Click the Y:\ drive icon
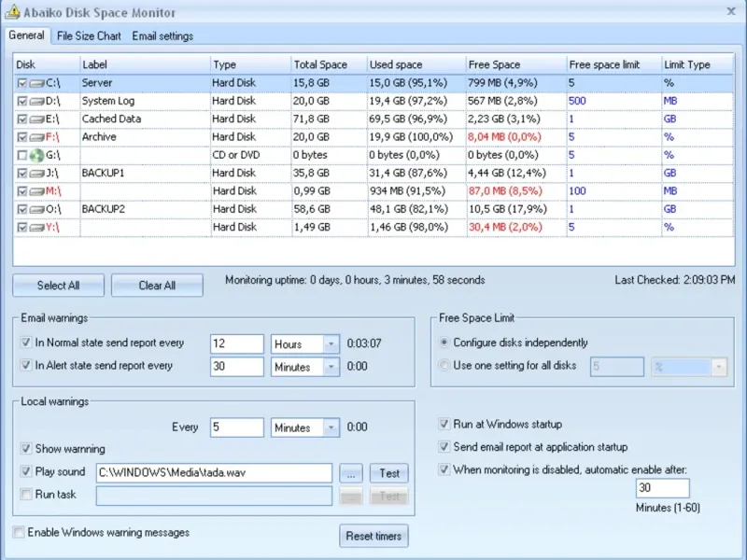Screen dimensions: 747x560 coord(37,227)
